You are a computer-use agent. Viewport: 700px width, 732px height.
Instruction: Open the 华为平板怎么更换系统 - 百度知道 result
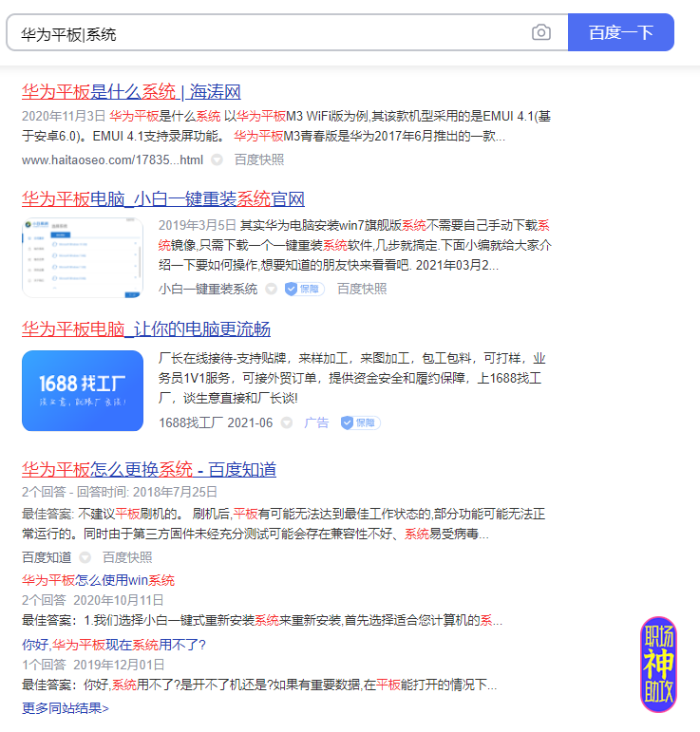coord(149,469)
